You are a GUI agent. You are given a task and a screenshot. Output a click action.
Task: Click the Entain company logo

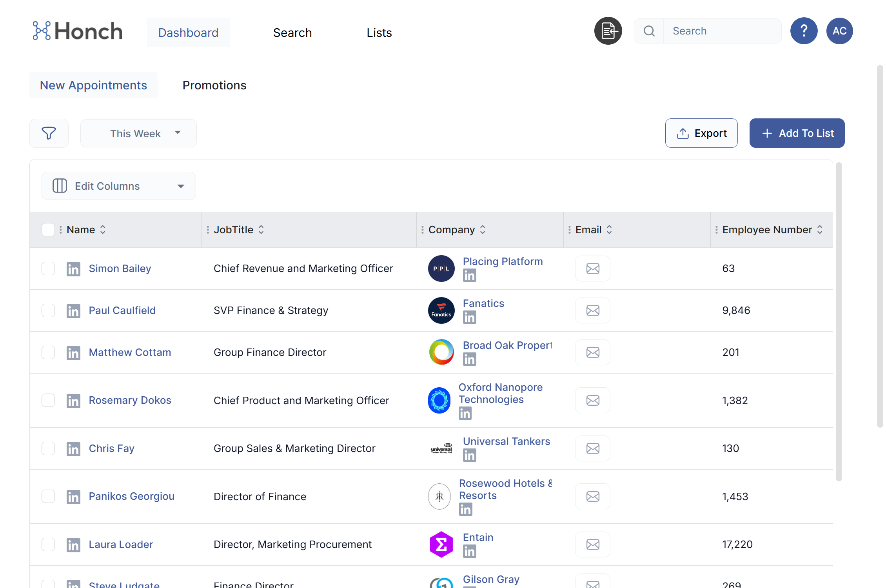coord(441,544)
